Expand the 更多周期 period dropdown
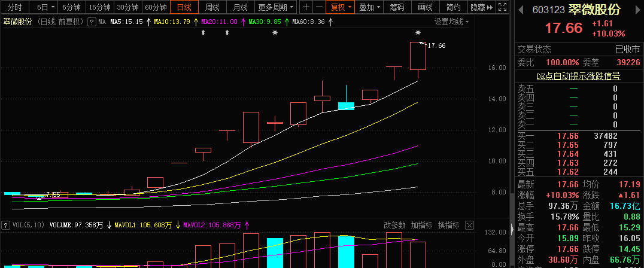 277,7
